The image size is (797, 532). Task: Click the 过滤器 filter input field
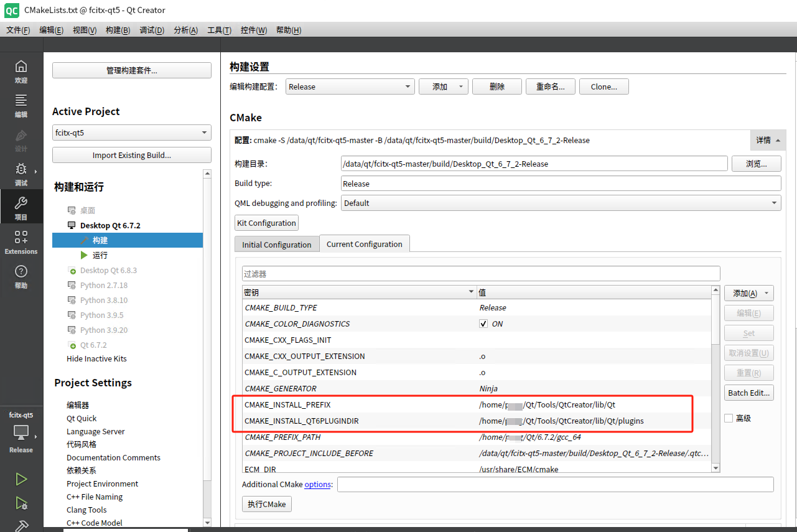481,274
